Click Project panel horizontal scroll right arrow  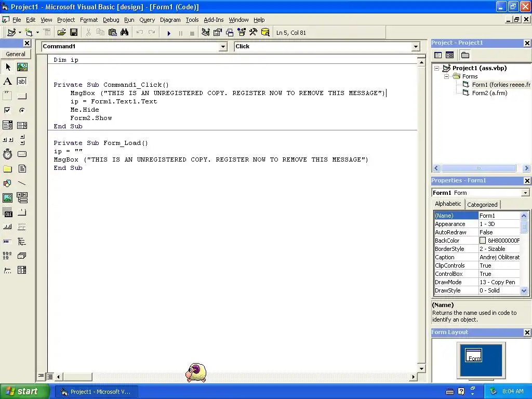pos(526,168)
